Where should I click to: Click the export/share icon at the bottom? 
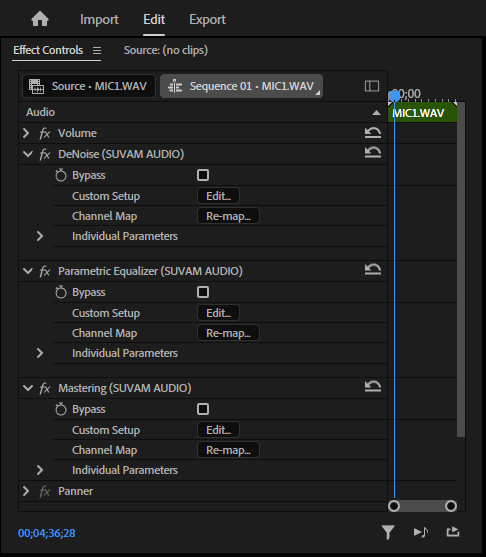coord(453,532)
